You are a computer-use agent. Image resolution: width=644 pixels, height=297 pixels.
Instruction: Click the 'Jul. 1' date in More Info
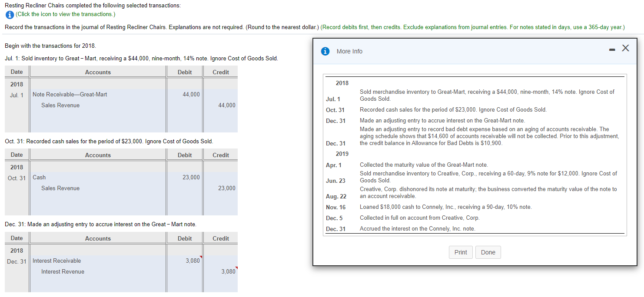[333, 99]
